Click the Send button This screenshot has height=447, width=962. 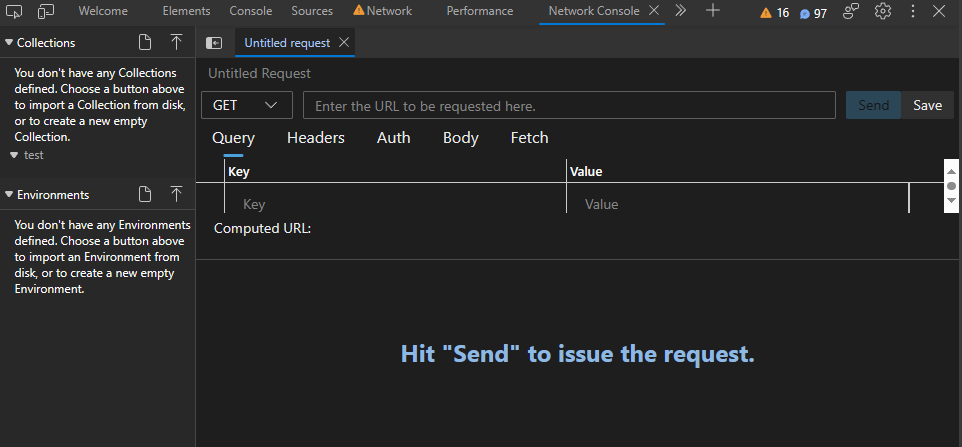[873, 105]
